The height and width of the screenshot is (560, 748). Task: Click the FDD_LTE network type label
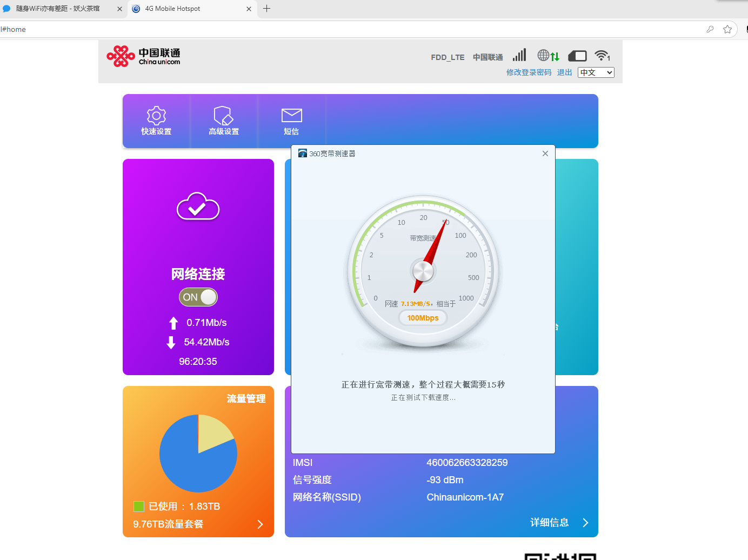(x=448, y=57)
